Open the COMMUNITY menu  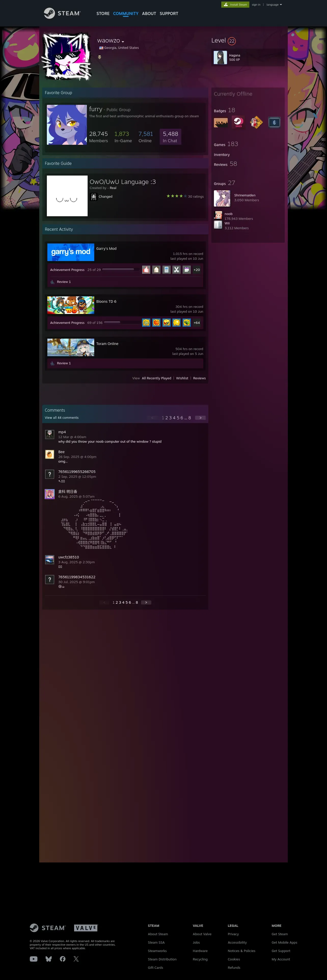[126, 13]
